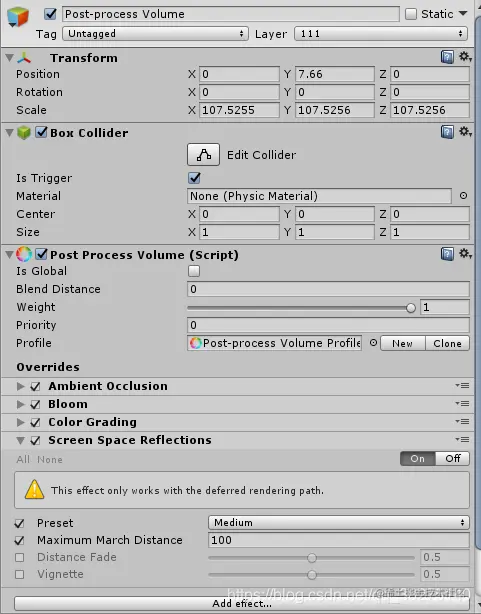Click the Add effect button
Screen dimensions: 481x614
click(x=242, y=603)
